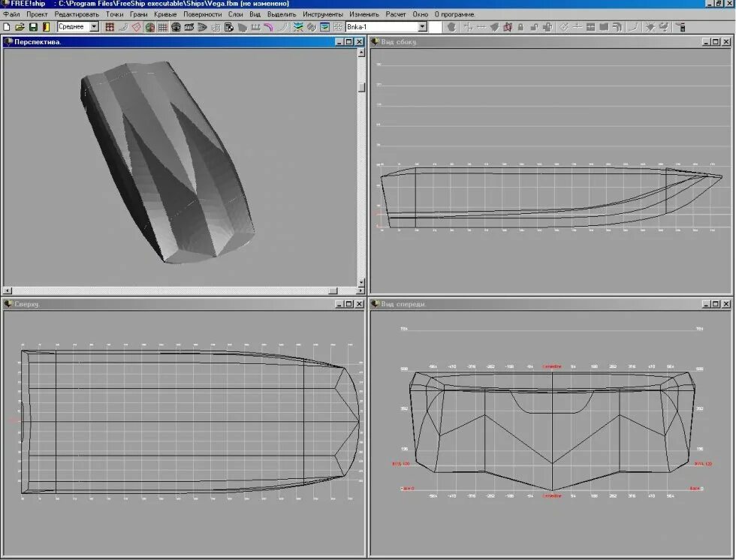Open the layer properties window icon
Viewport: 736px width, 560px height.
[x=324, y=27]
